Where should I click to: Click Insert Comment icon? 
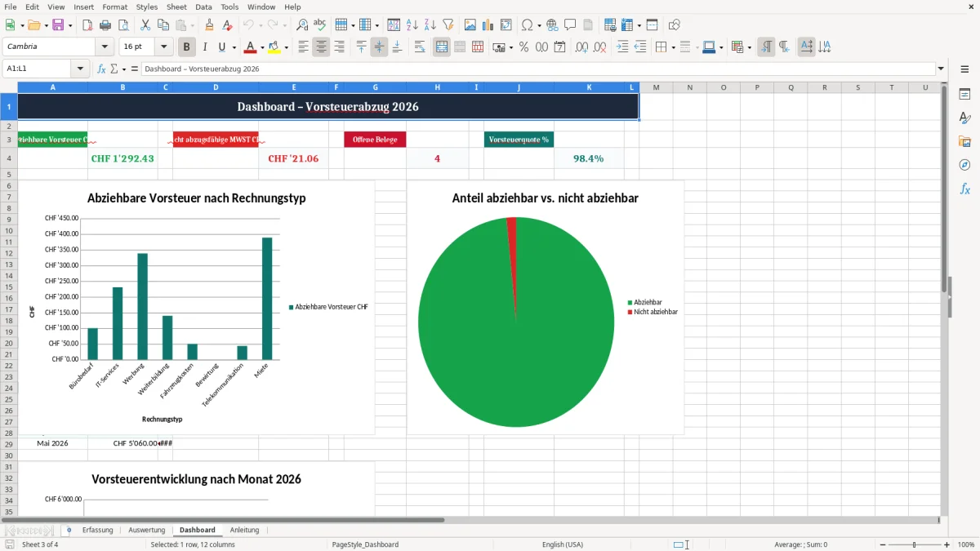click(x=571, y=25)
